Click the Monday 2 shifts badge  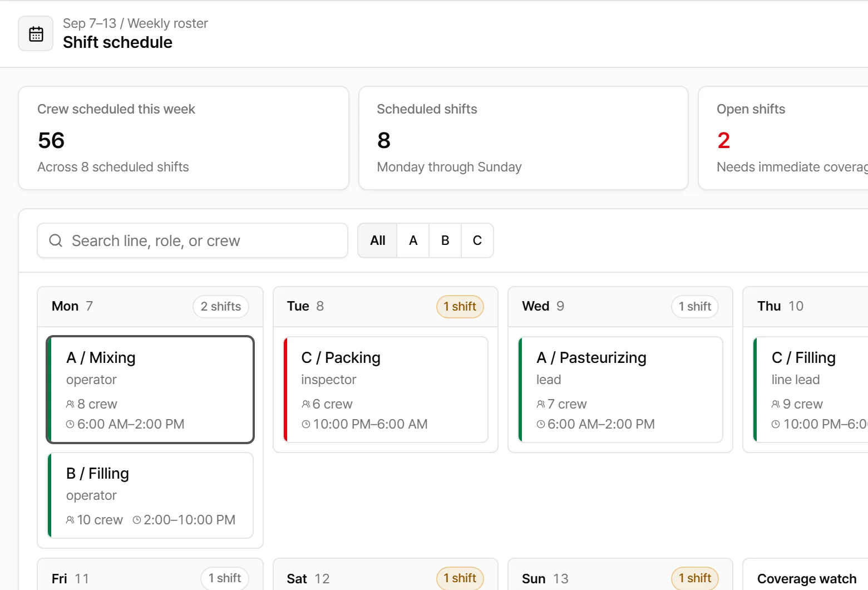coord(221,307)
